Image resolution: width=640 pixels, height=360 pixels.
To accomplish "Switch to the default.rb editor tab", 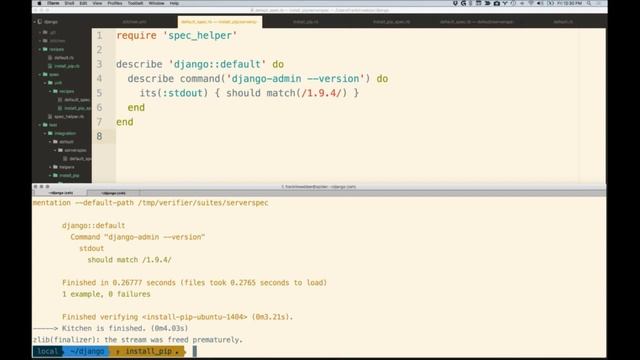I will click(x=563, y=22).
